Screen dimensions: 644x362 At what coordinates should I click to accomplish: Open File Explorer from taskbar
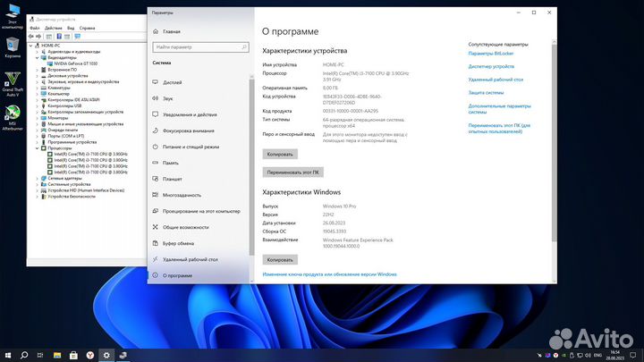(x=57, y=355)
